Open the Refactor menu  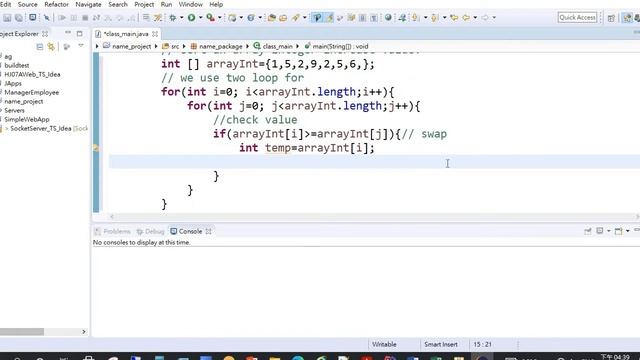(x=56, y=4)
